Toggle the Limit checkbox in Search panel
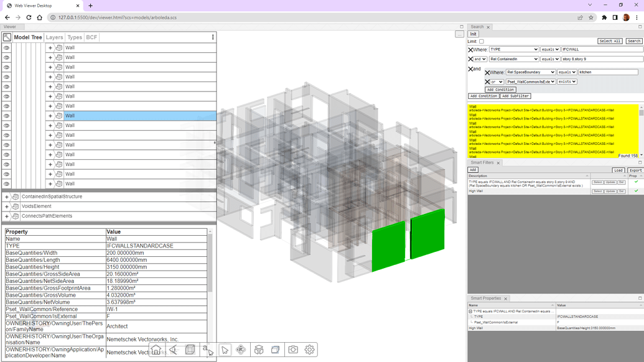644x362 pixels. pyautogui.click(x=482, y=42)
